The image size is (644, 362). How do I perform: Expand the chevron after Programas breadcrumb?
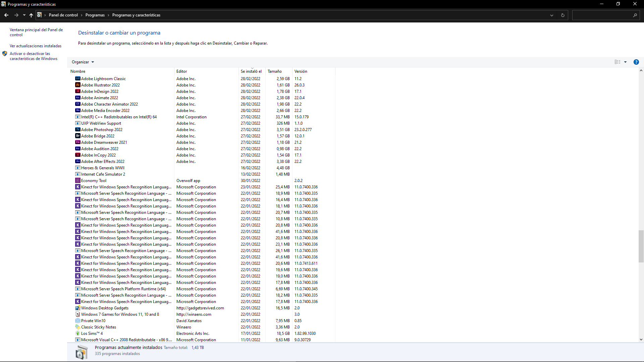click(108, 15)
